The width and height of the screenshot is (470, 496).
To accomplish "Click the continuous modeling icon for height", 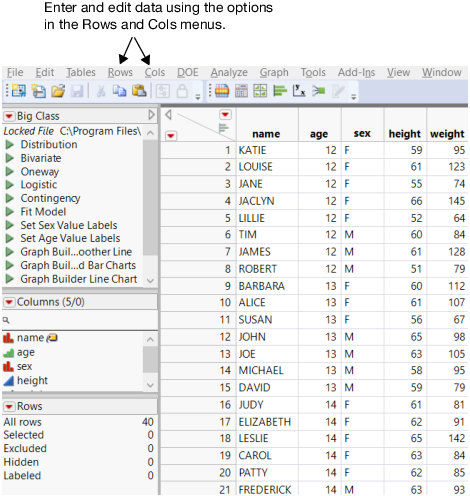I will (x=8, y=380).
